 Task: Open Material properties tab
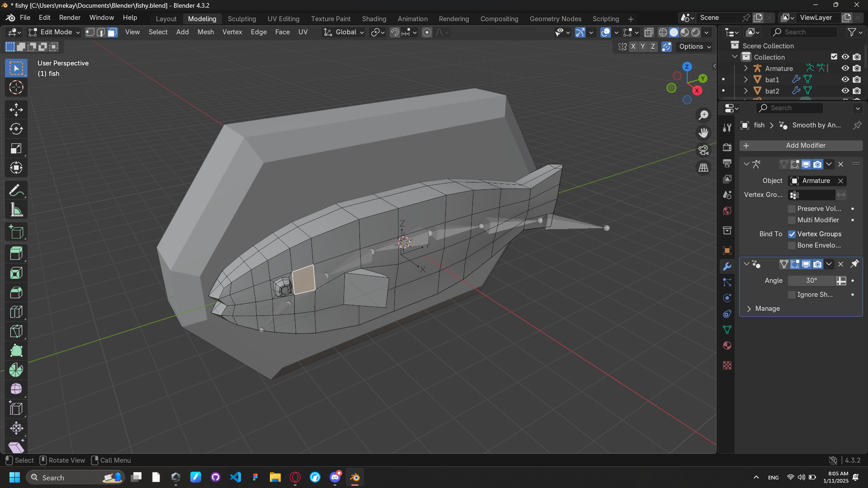pyautogui.click(x=727, y=346)
